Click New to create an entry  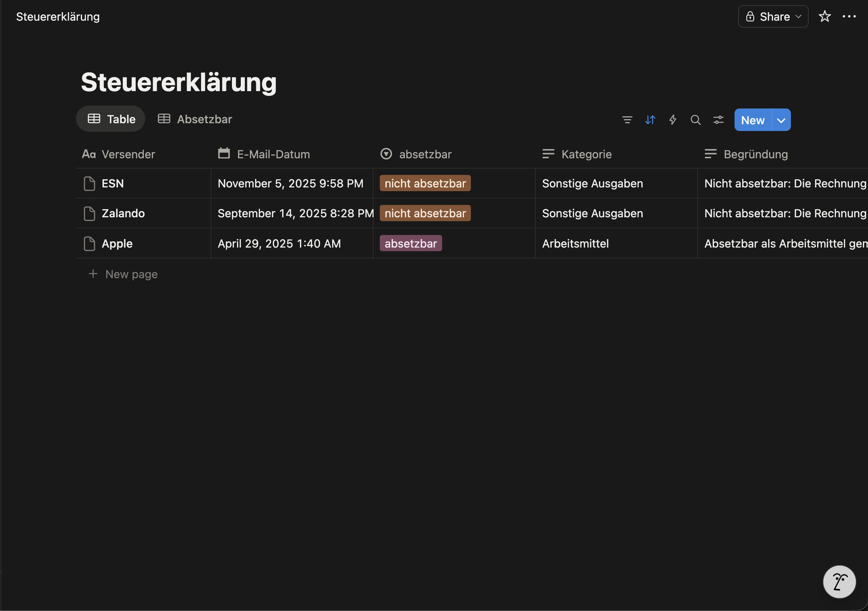click(x=753, y=120)
